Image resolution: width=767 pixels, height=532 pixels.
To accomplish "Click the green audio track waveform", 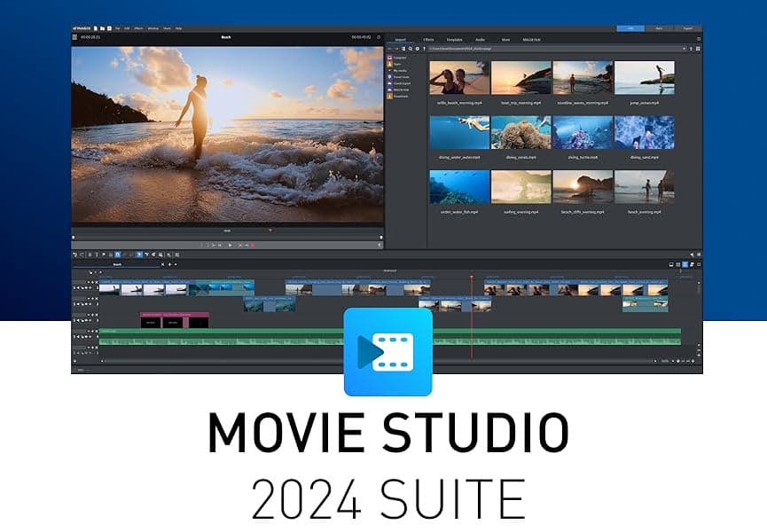I will (x=390, y=336).
